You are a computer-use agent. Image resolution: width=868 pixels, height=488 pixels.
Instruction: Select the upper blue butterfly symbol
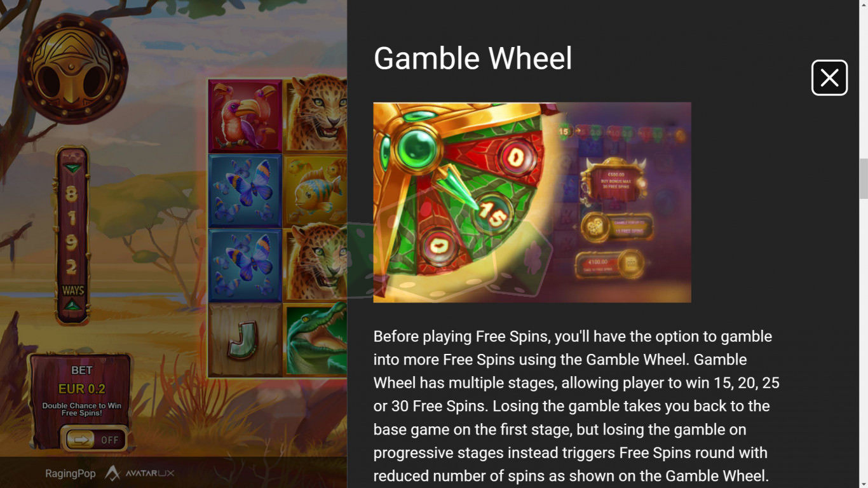245,191
